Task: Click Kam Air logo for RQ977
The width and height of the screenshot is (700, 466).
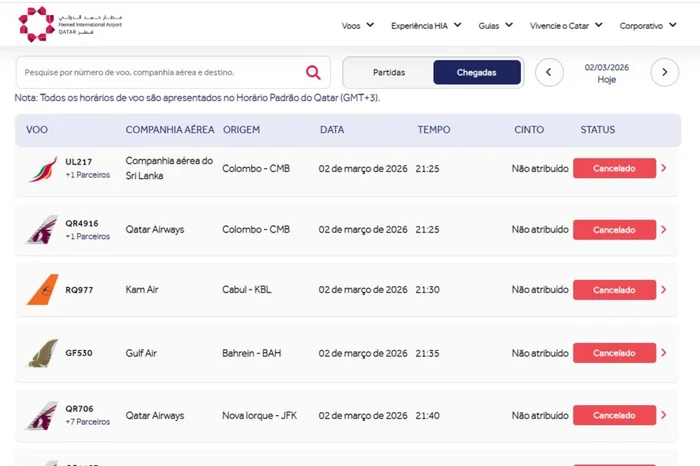Action: pyautogui.click(x=42, y=290)
